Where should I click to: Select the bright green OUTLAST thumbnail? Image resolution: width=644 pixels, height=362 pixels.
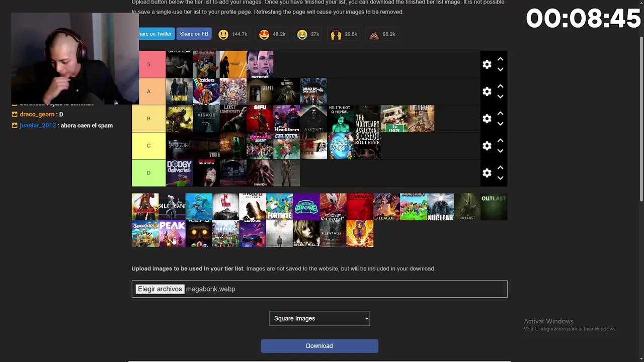(494, 207)
